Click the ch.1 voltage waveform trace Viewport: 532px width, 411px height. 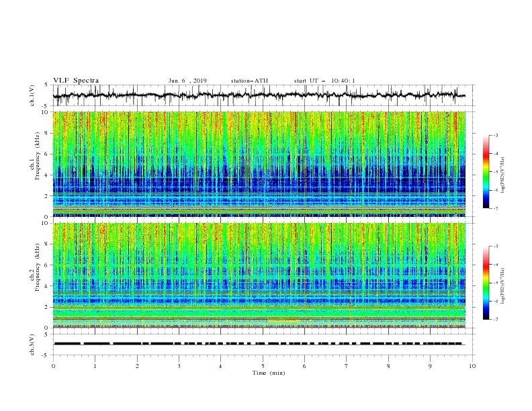point(259,95)
